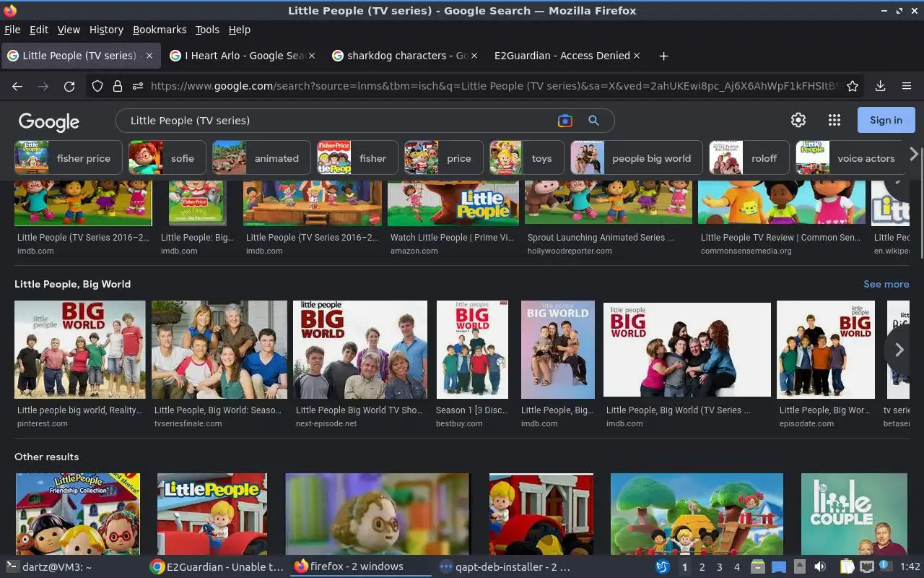Open the network connection tray icon
The height and width of the screenshot is (578, 924).
coord(867,567)
